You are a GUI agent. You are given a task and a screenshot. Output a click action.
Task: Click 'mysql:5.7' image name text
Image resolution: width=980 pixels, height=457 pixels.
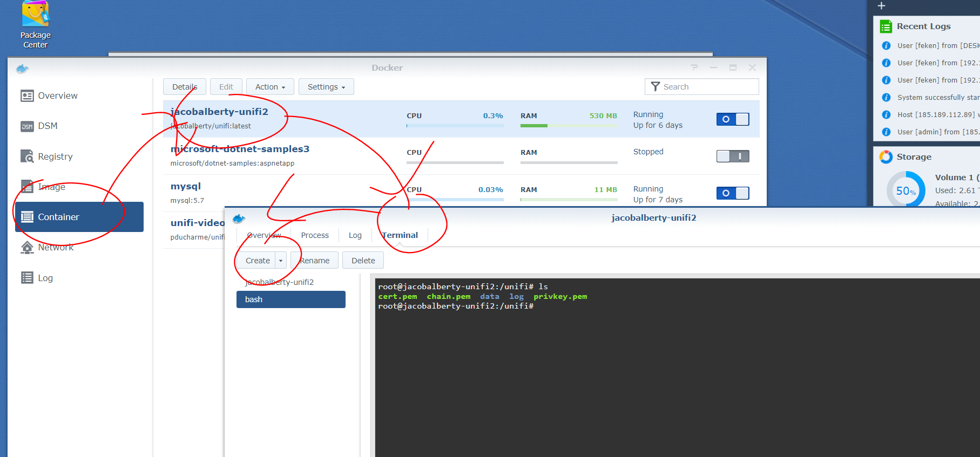click(187, 200)
